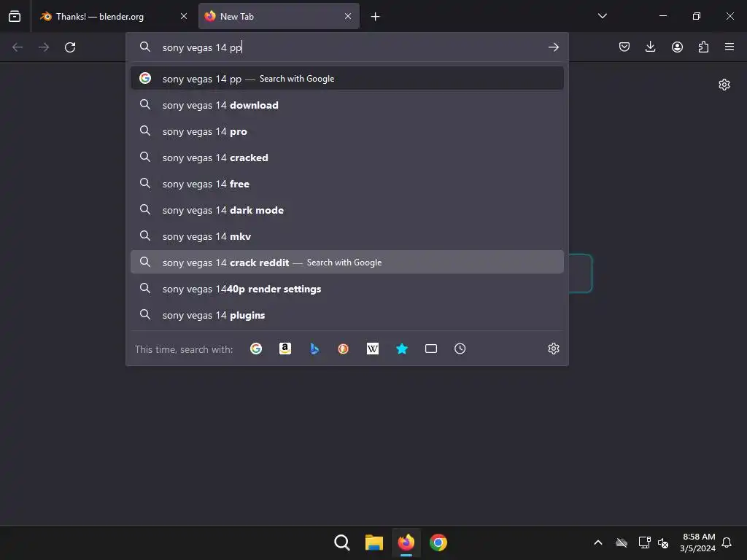Search this time with Amazon
This screenshot has width=747, height=560.
[285, 349]
